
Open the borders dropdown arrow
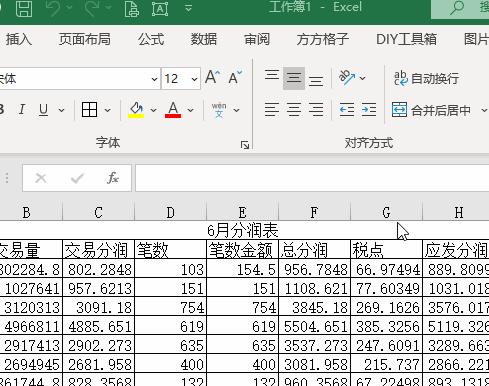tap(107, 110)
